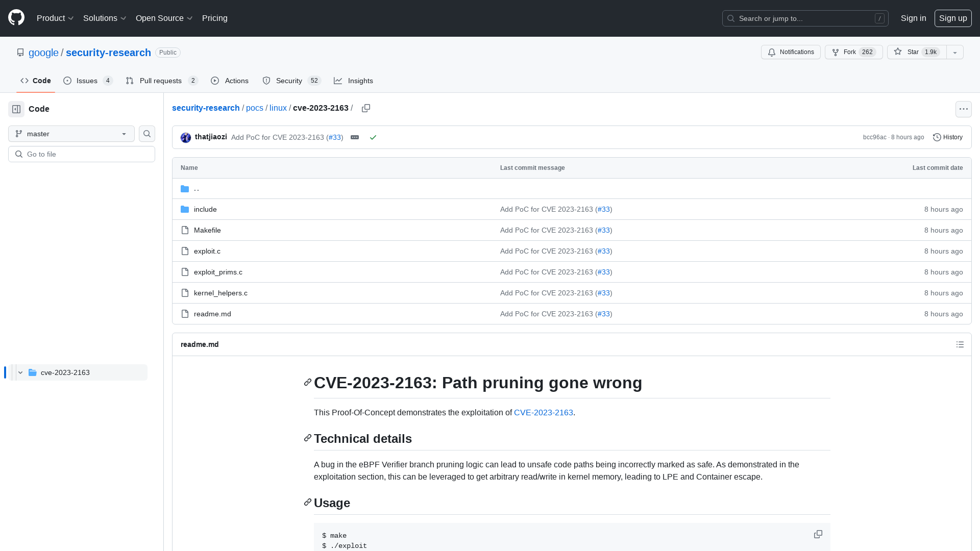Open thatjiaozi username link
The image size is (980, 551).
211,137
